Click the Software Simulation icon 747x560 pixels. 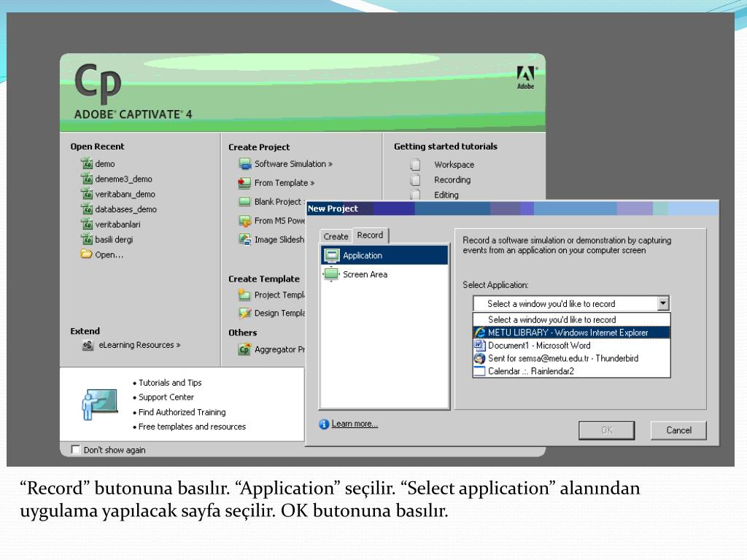coord(245,164)
